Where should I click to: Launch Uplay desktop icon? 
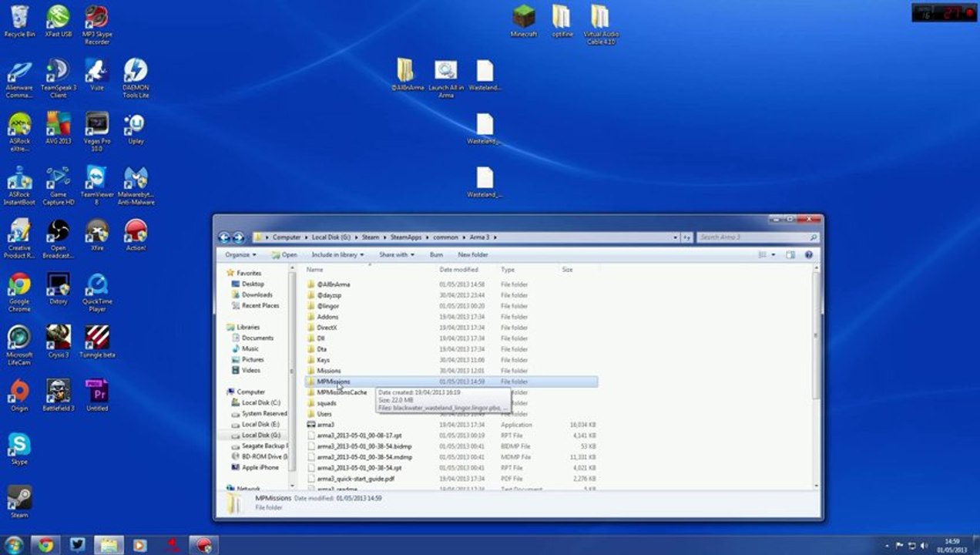[x=136, y=128]
